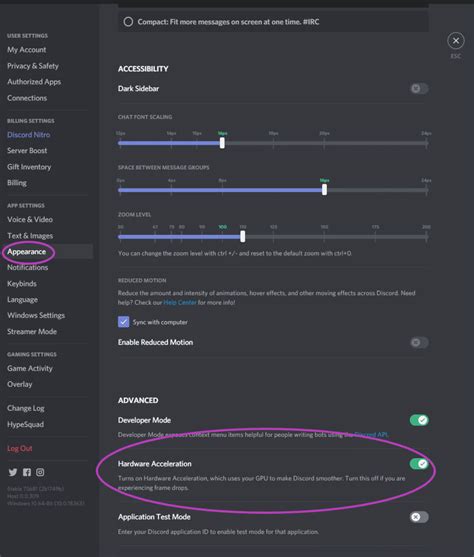The width and height of the screenshot is (474, 557).
Task: Close settings with the X icon
Action: coord(456,41)
